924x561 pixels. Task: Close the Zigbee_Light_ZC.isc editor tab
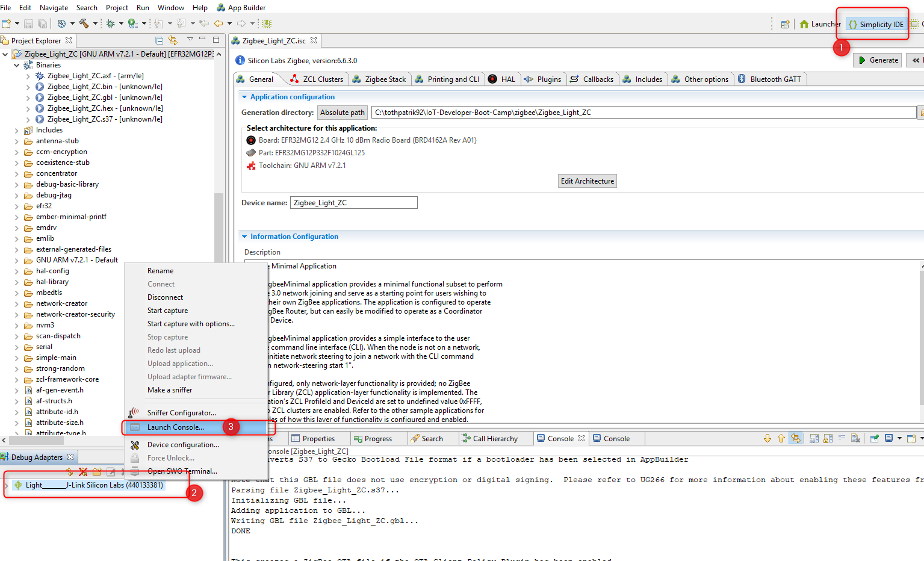[x=314, y=40]
